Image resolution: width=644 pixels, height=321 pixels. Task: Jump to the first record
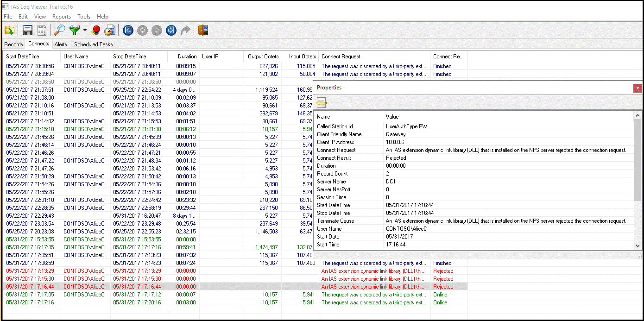tap(128, 30)
